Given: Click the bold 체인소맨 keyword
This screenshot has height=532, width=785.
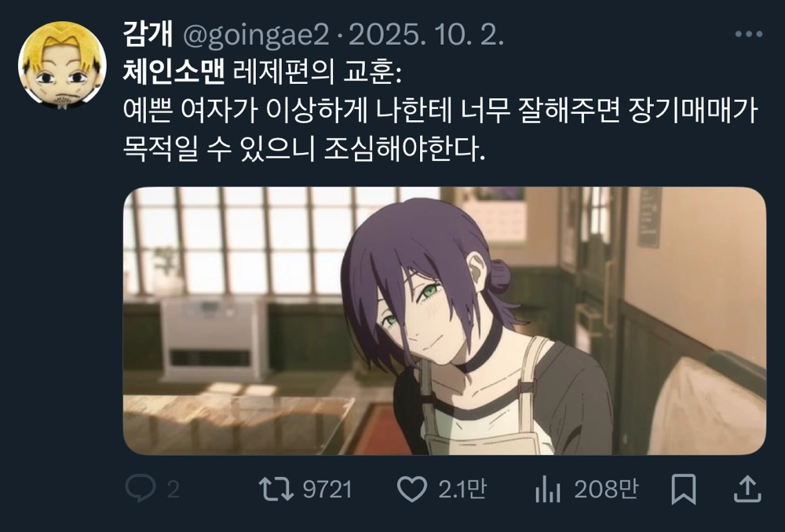Looking at the screenshot, I should click(174, 73).
